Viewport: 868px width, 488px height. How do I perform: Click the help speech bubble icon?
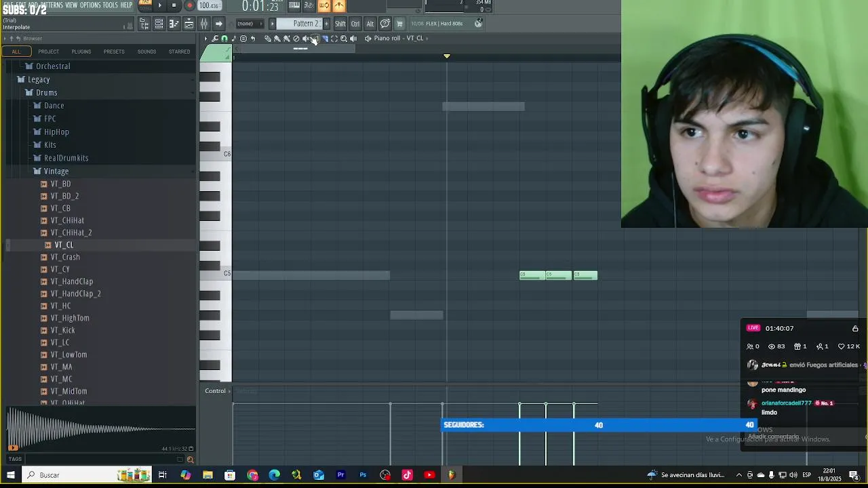[x=385, y=24]
